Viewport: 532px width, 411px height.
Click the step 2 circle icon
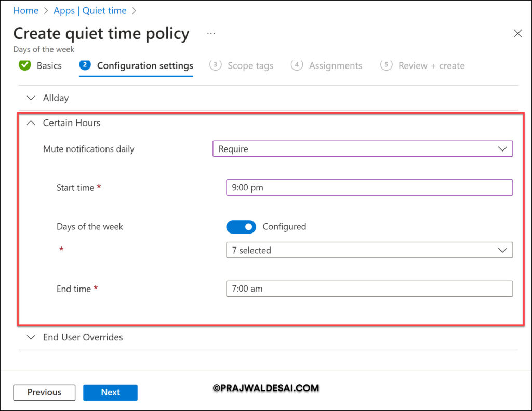click(85, 65)
